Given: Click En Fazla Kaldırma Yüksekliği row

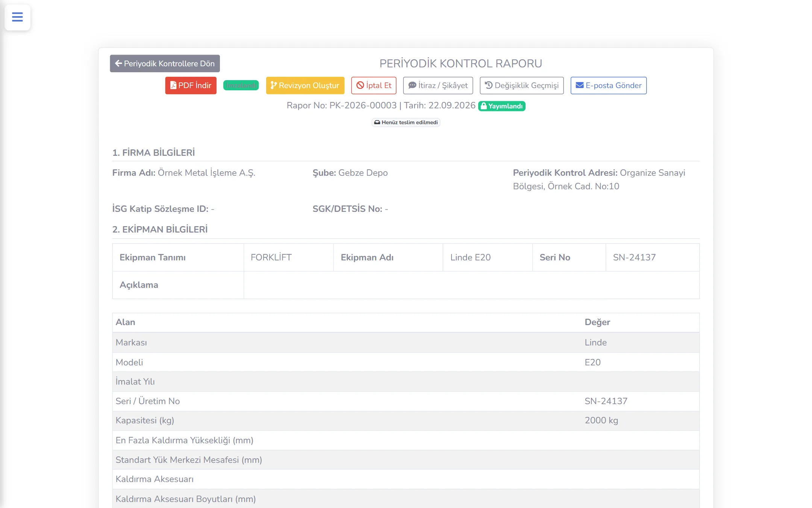Looking at the screenshot, I should [406, 440].
